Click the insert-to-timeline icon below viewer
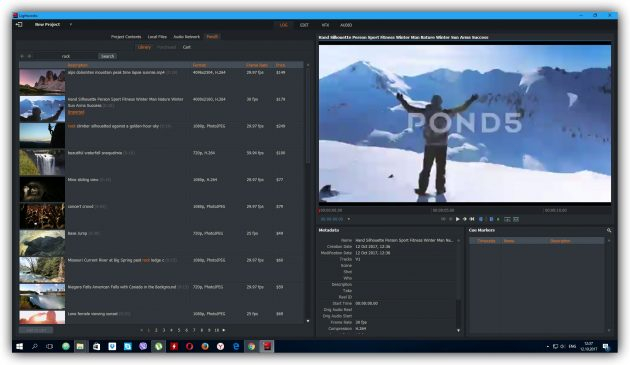 [x=507, y=219]
